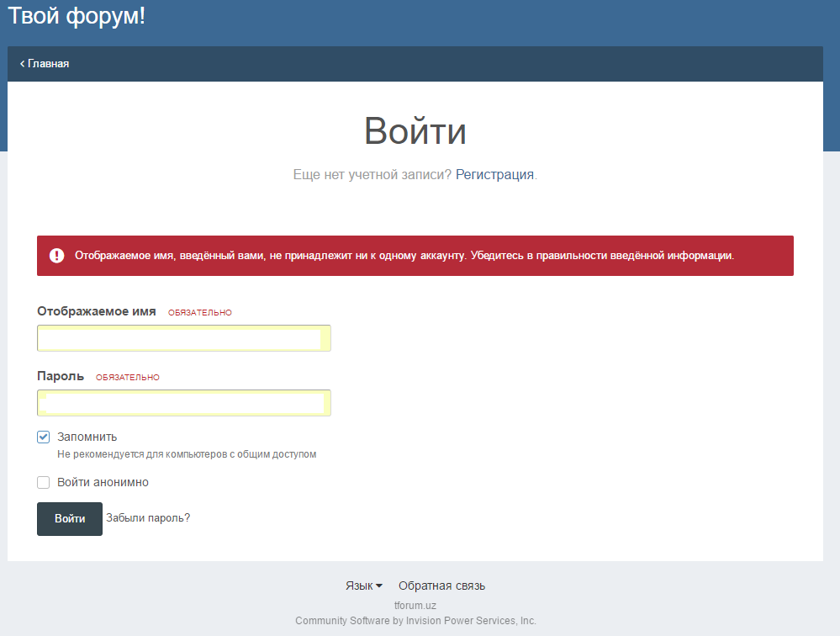The height and width of the screenshot is (636, 840).
Task: Click the Войти анонимно label text
Action: point(103,483)
